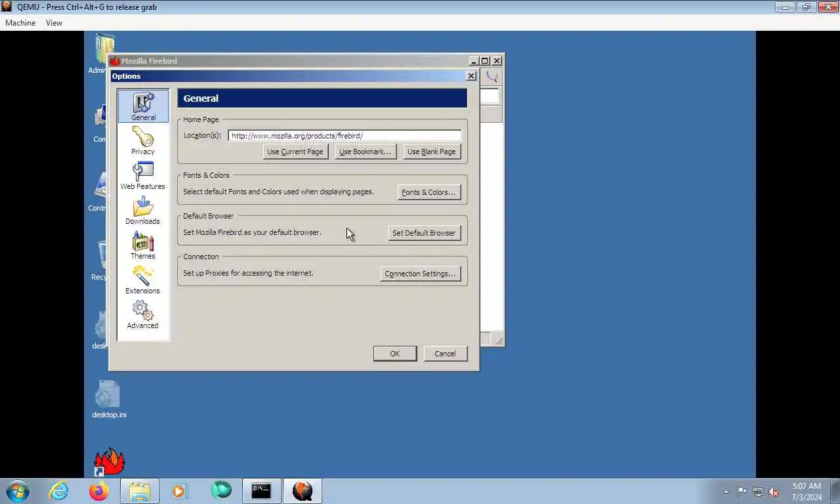Launch Internet Explorer from the taskbar
The height and width of the screenshot is (504, 840).
coord(58,491)
